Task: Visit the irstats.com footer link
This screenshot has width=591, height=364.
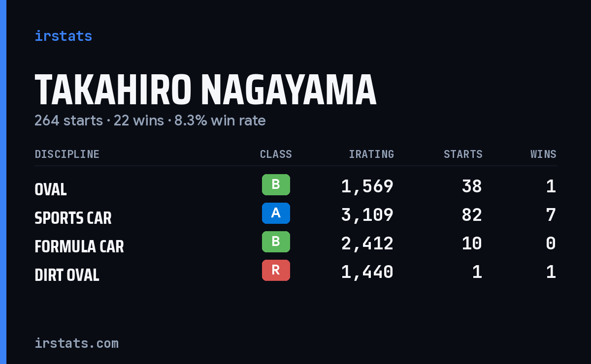Action: 77,343
